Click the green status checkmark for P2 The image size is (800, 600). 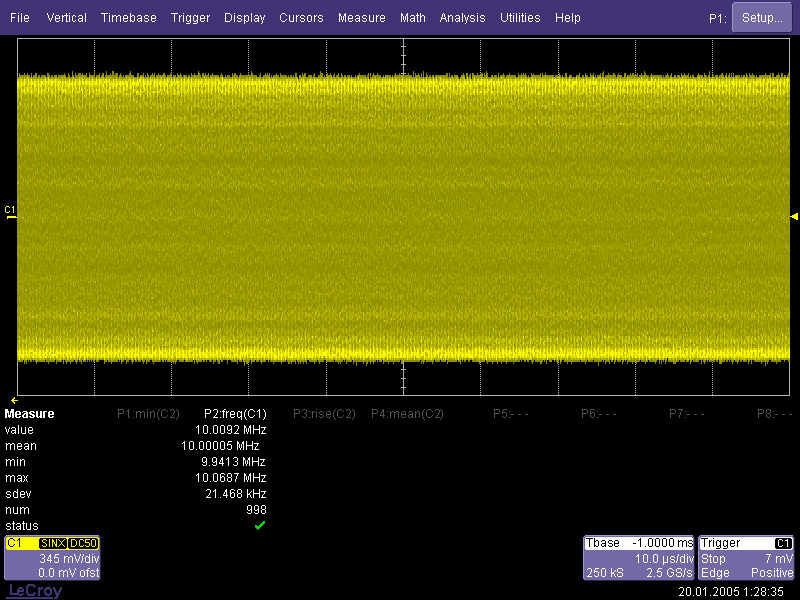pos(260,526)
